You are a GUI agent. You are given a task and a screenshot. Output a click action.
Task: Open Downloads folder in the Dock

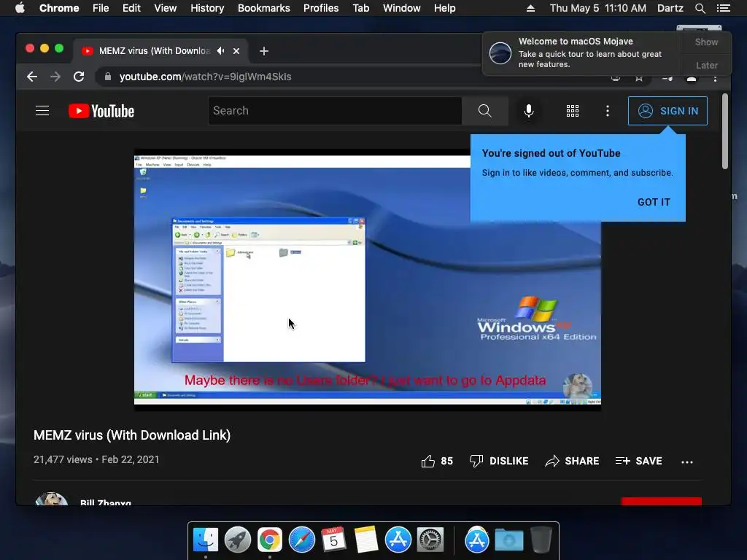tap(508, 540)
